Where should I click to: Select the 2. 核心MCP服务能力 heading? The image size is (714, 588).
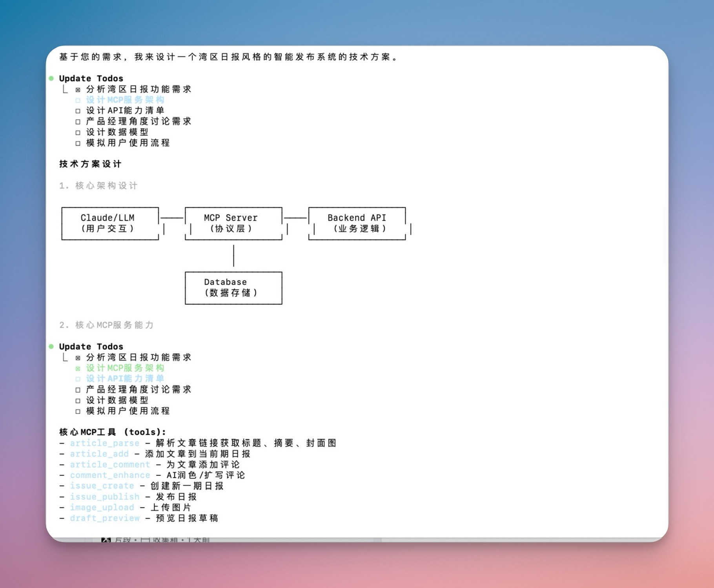pyautogui.click(x=106, y=325)
